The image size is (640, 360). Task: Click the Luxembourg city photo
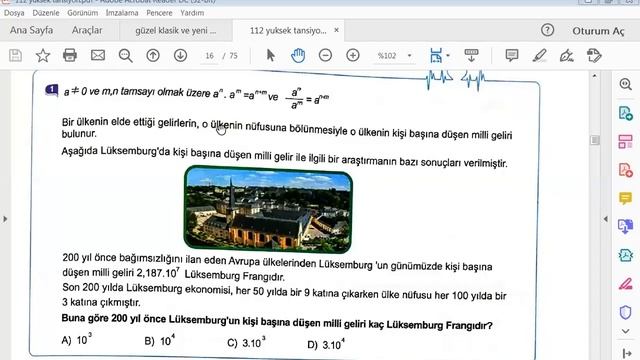(268, 209)
